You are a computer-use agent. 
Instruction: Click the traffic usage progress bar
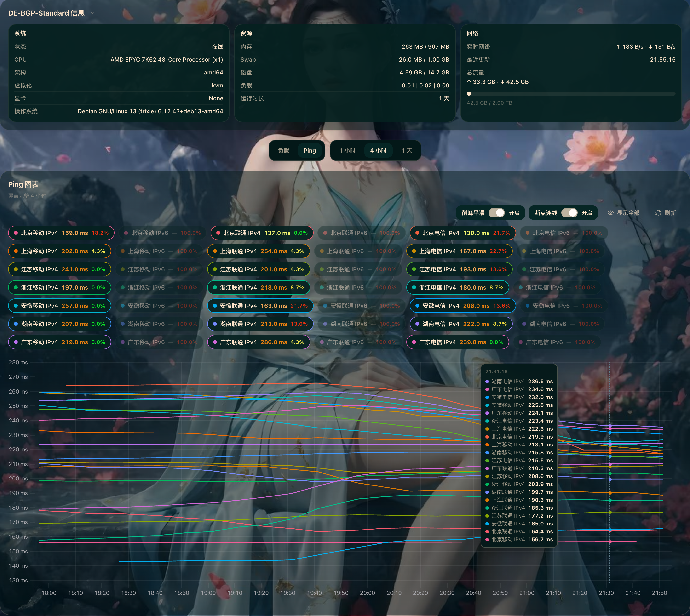tap(571, 94)
